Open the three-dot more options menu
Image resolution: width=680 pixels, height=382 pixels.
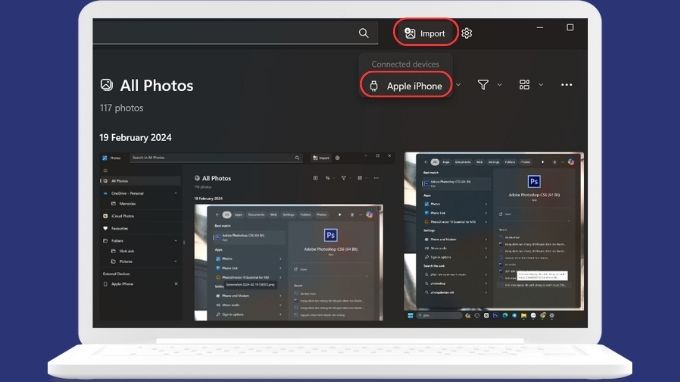(566, 85)
